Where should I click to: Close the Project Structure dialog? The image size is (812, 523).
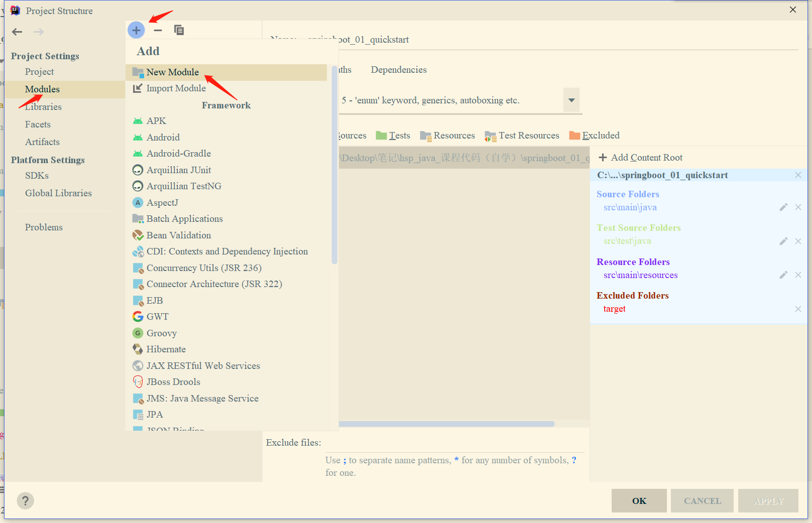[793, 10]
